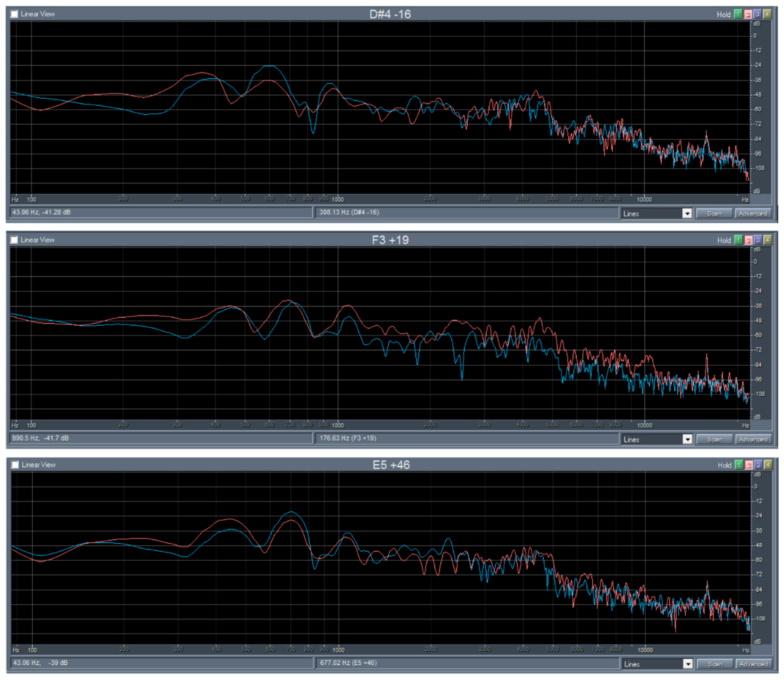Screen dimensions: 784x680
Task: Click green Hold 1 button in E5 panel
Action: click(738, 465)
